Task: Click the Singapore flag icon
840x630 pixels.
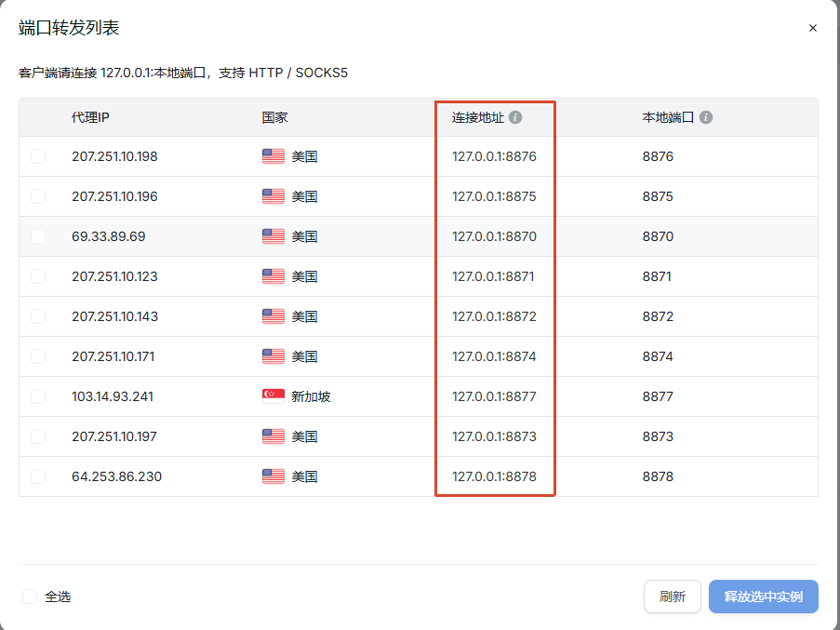Action: tap(273, 396)
